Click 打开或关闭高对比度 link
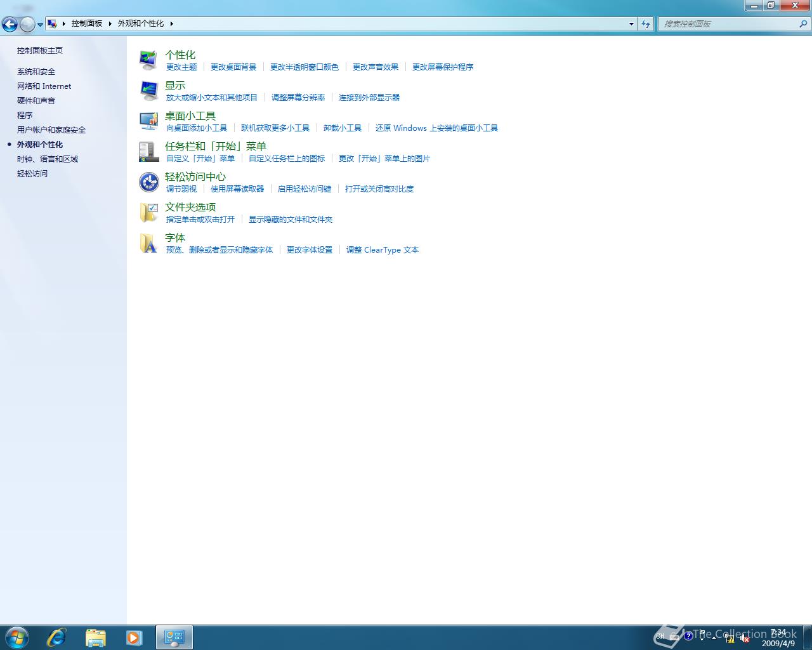Viewport: 812px width, 650px height. point(379,189)
